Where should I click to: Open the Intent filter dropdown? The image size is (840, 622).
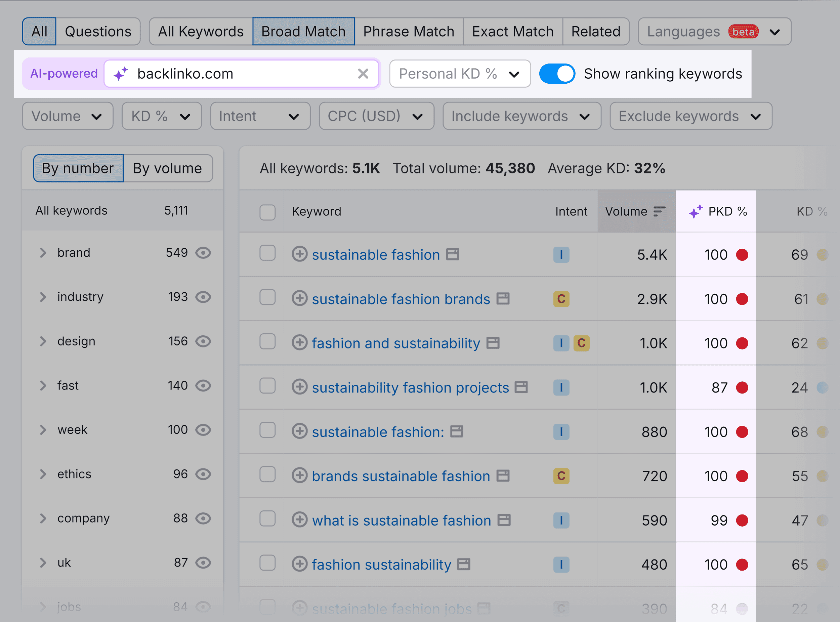pos(260,116)
